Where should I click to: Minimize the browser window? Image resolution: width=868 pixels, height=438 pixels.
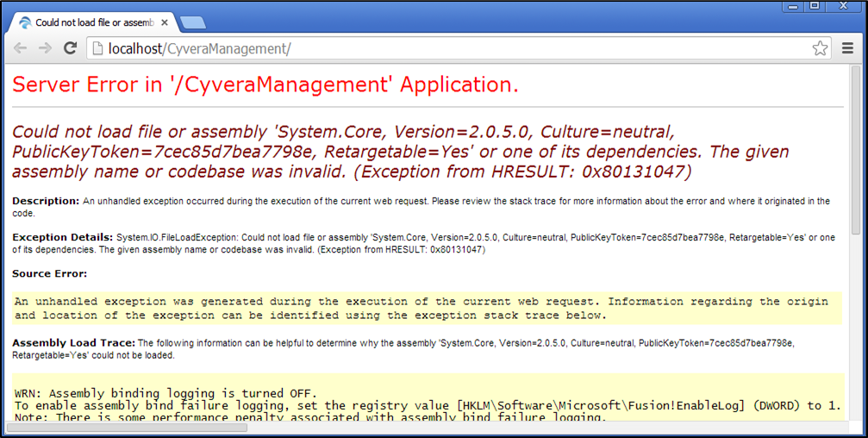click(793, 5)
